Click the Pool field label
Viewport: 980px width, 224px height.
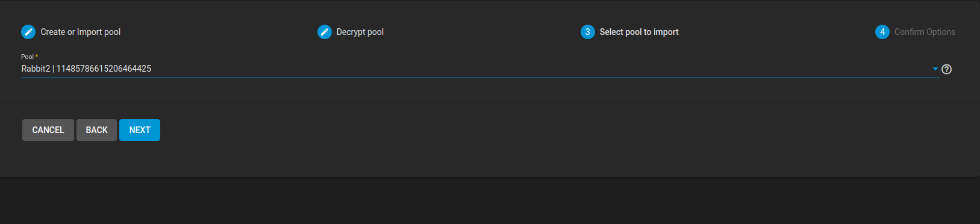[x=28, y=57]
